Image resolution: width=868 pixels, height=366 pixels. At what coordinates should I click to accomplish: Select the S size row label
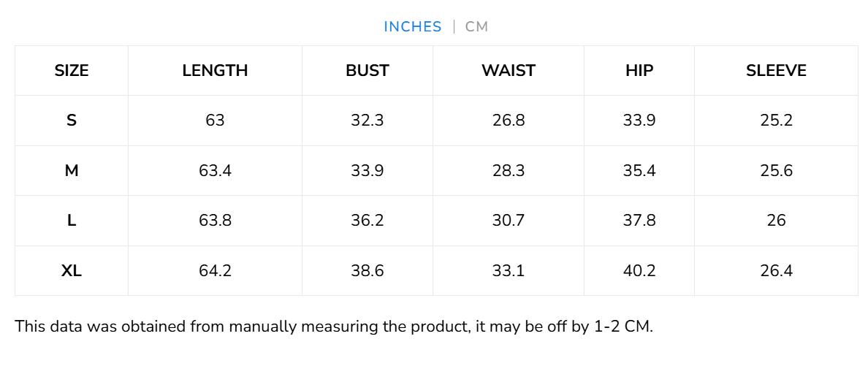72,121
